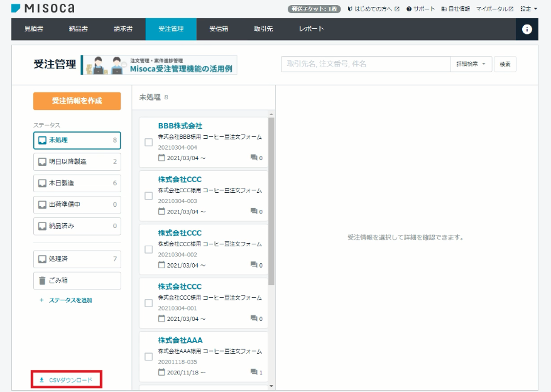
Task: Click the building icon beside 自社情報
Action: pyautogui.click(x=444, y=9)
